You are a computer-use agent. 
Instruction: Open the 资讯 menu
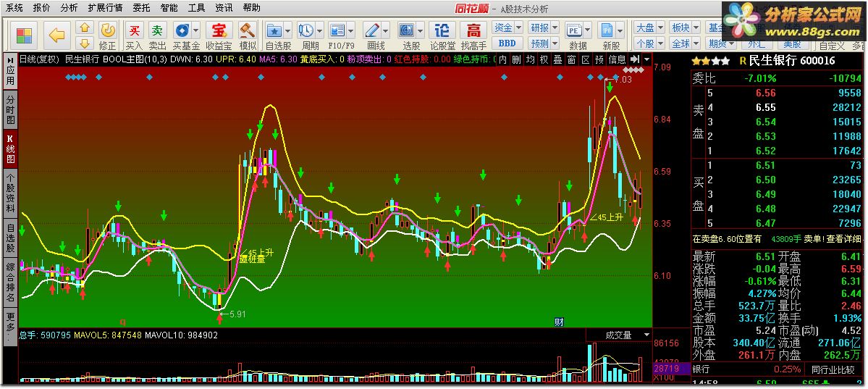pos(224,8)
